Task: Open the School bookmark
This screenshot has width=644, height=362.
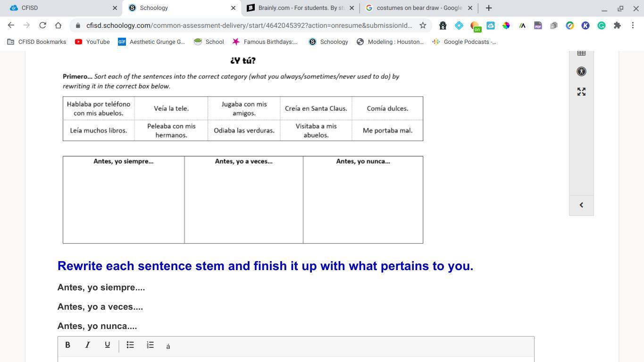Action: [209, 42]
